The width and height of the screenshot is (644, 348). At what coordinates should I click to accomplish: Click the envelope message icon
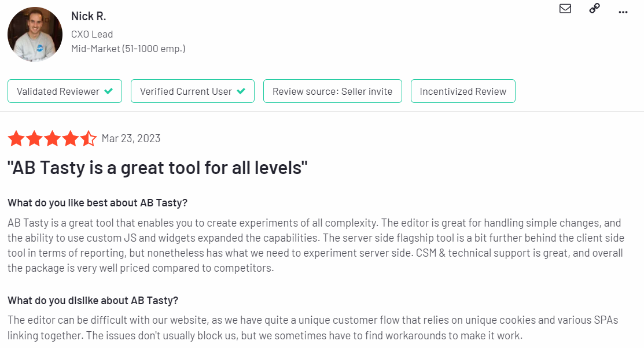click(565, 9)
